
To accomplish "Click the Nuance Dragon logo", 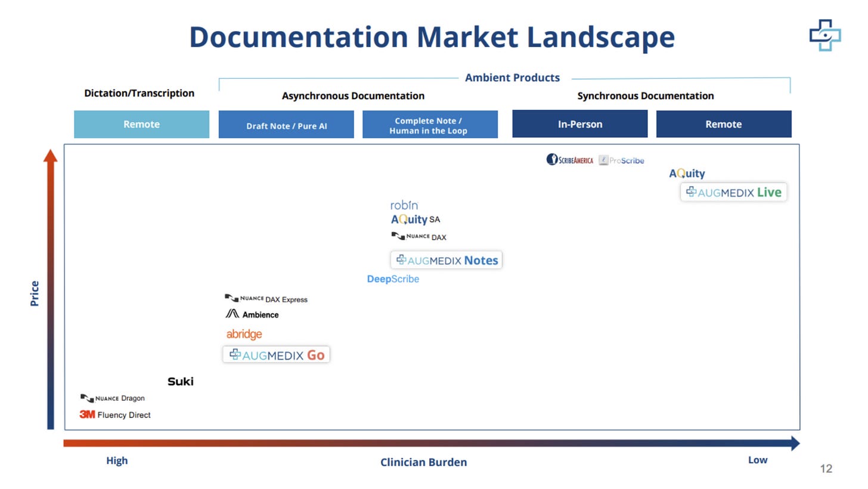I will [112, 398].
